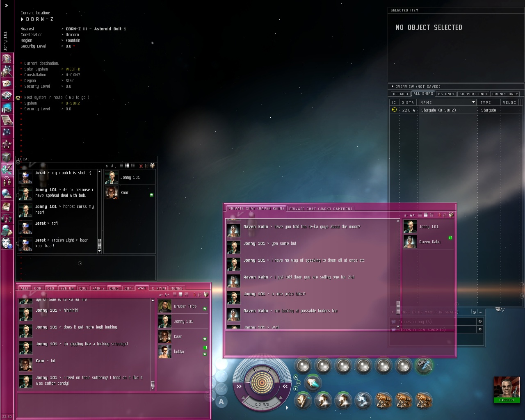525x420 pixels.
Task: Select the Default overview tab
Action: 401,94
